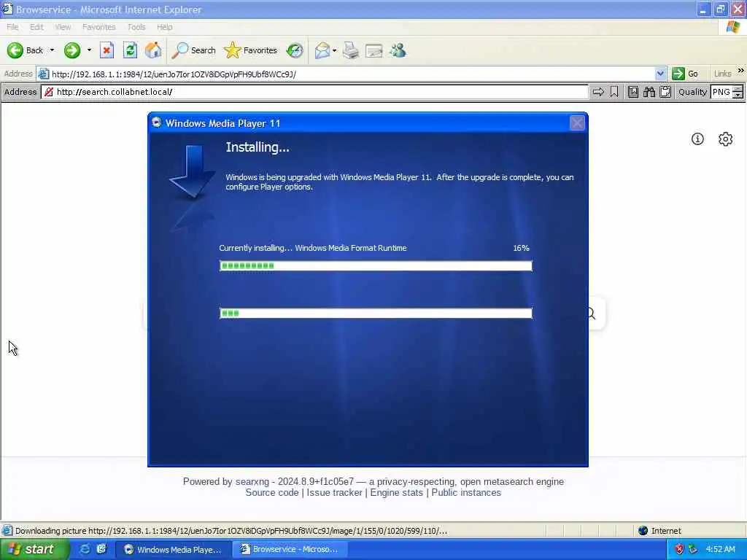Click the 4:52 AM clock
Image resolution: width=747 pixels, height=560 pixels.
[x=720, y=550]
